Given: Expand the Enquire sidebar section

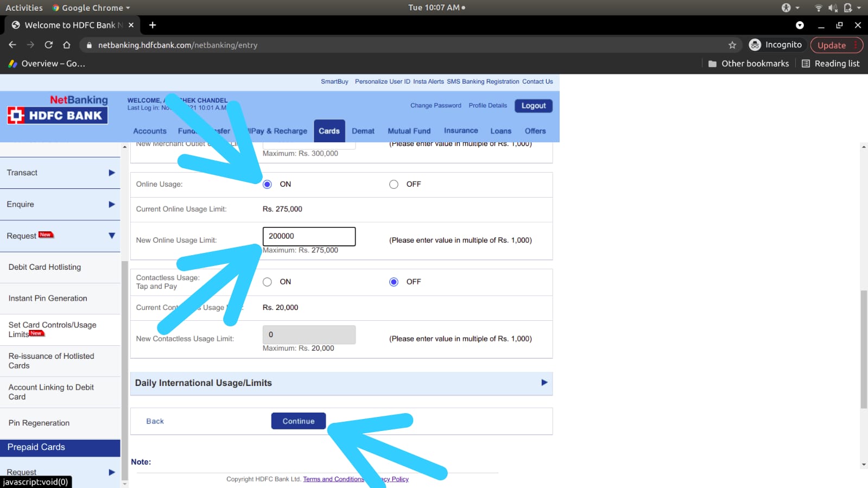Looking at the screenshot, I should [x=60, y=204].
